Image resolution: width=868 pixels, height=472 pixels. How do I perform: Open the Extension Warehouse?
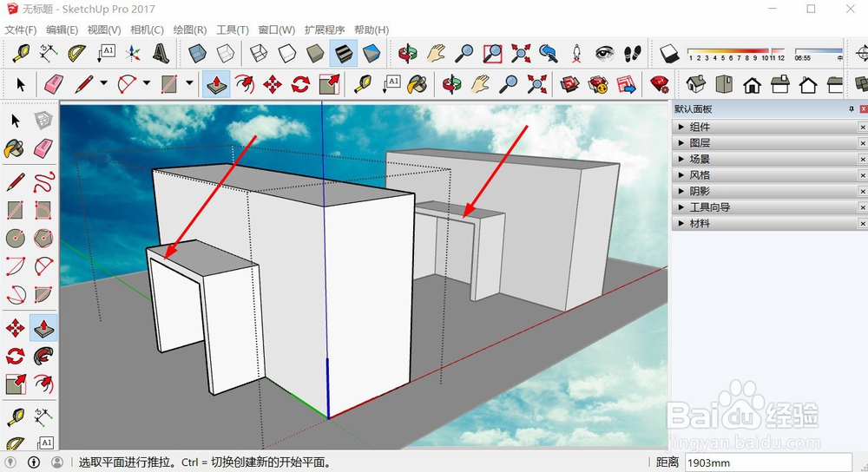coord(598,85)
